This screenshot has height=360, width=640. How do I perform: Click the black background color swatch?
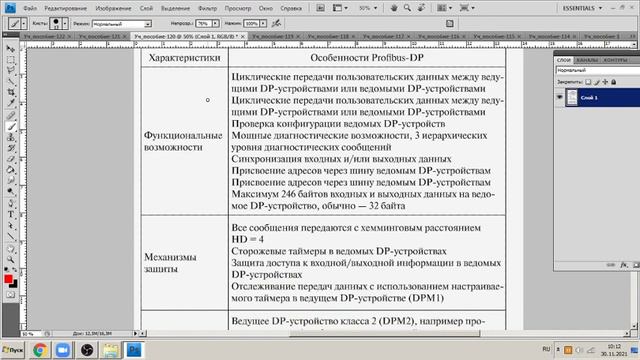[14, 285]
